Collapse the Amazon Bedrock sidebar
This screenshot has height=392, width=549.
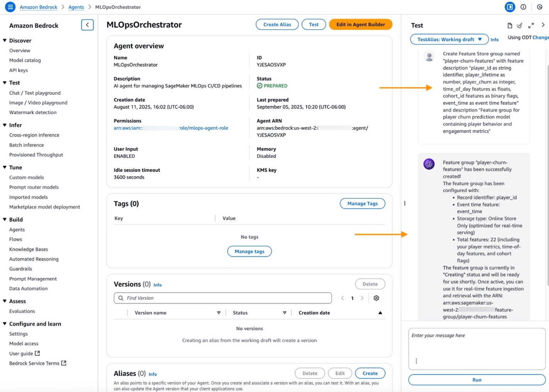[88, 25]
